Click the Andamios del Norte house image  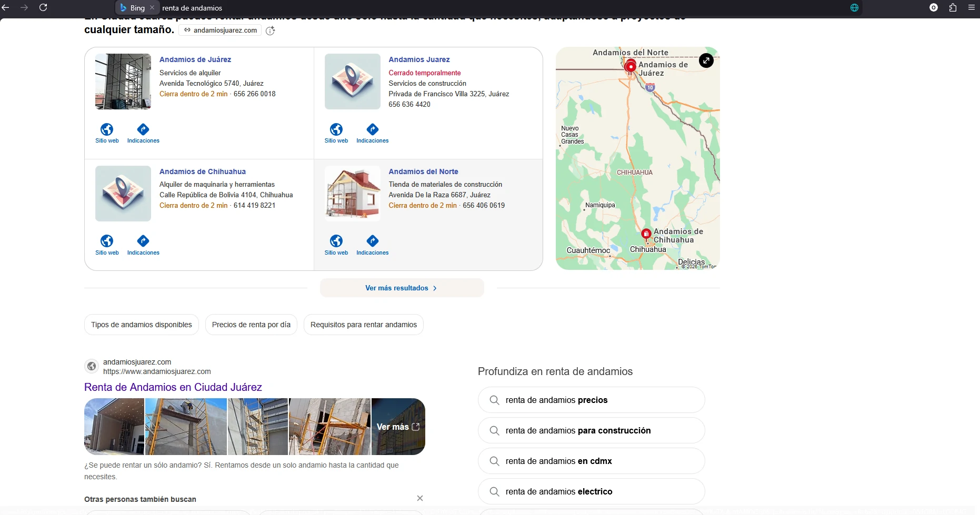(353, 194)
